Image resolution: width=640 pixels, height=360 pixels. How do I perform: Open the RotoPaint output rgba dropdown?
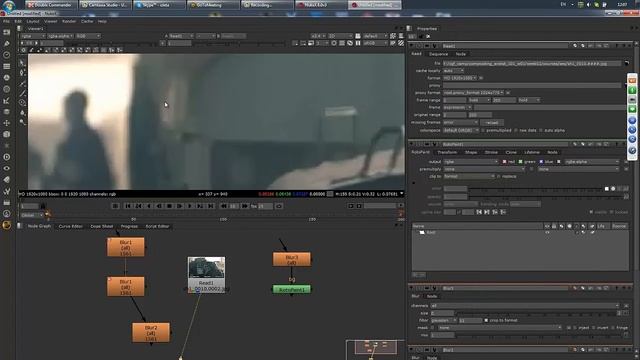pyautogui.click(x=471, y=162)
